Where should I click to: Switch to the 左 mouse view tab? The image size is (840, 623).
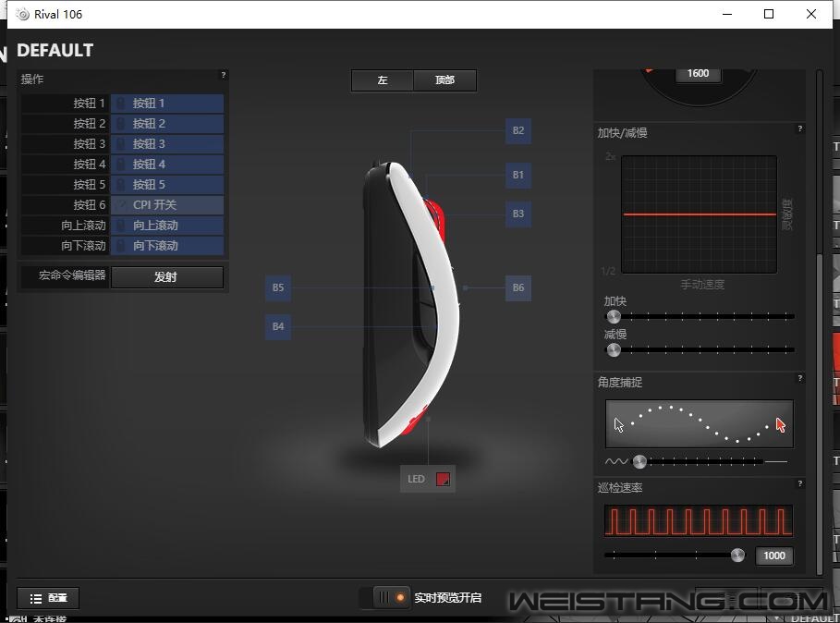point(382,80)
